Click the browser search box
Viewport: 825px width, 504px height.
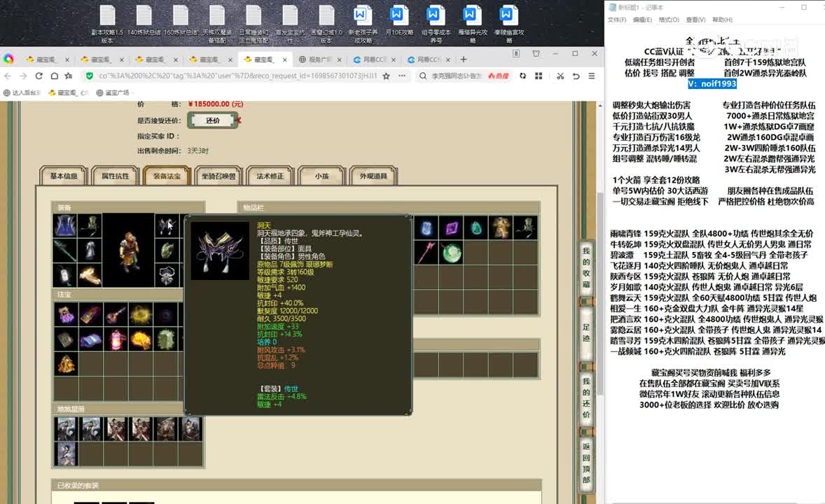point(456,76)
